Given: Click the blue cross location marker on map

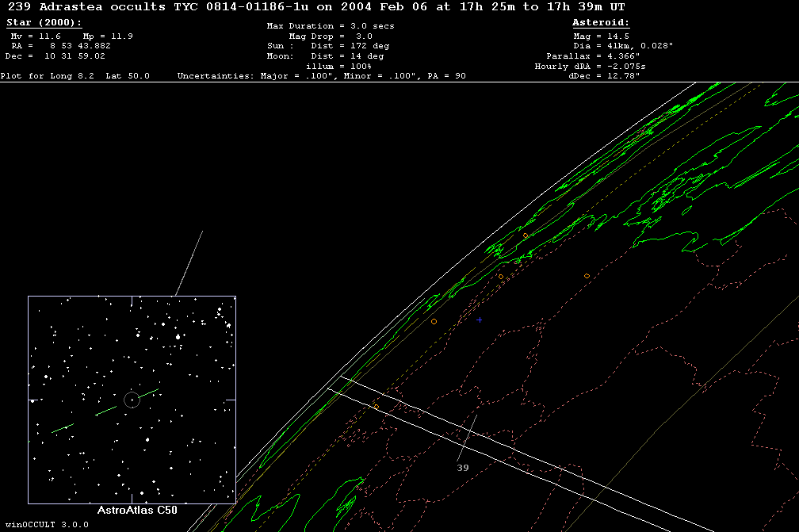Looking at the screenshot, I should [x=479, y=320].
